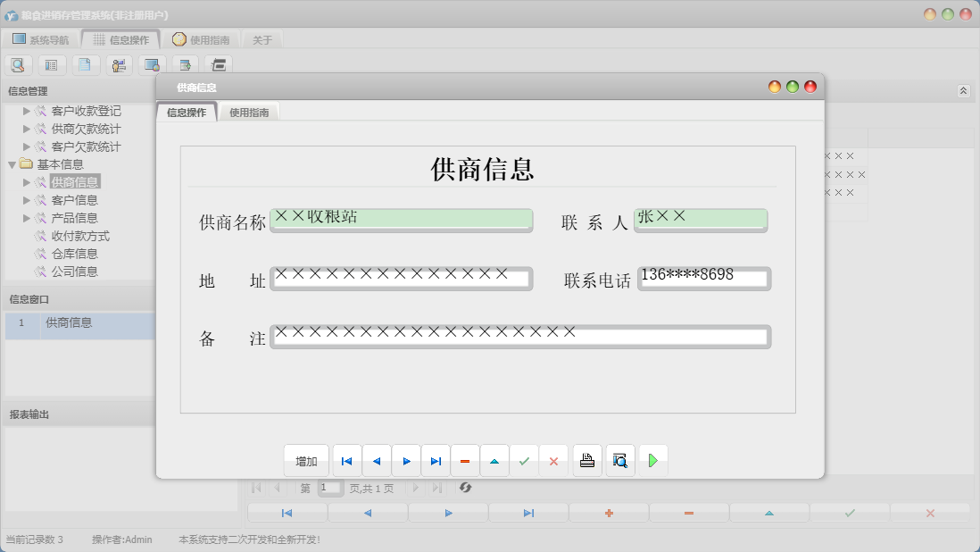Click the 联系人 input field
980x552 pixels.
[701, 220]
